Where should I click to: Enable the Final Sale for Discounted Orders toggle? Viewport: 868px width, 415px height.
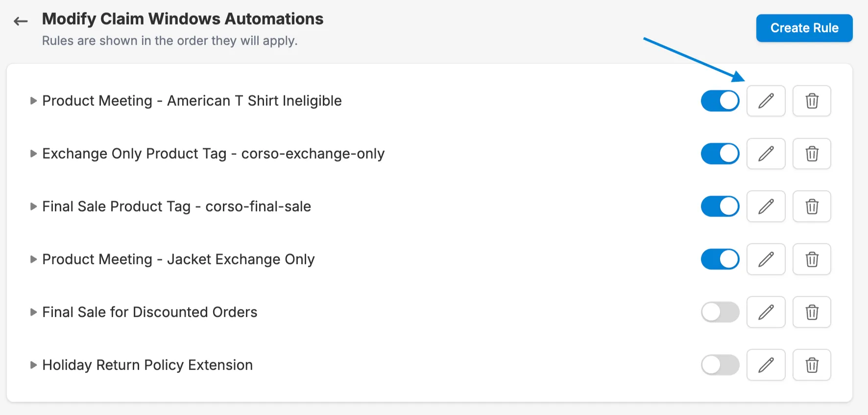pos(720,312)
